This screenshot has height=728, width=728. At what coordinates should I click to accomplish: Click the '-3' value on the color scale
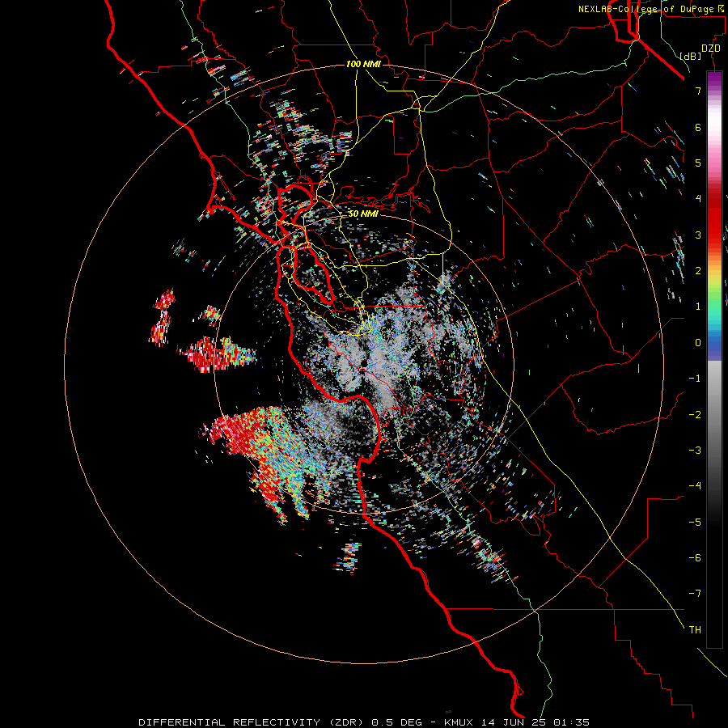tap(695, 451)
